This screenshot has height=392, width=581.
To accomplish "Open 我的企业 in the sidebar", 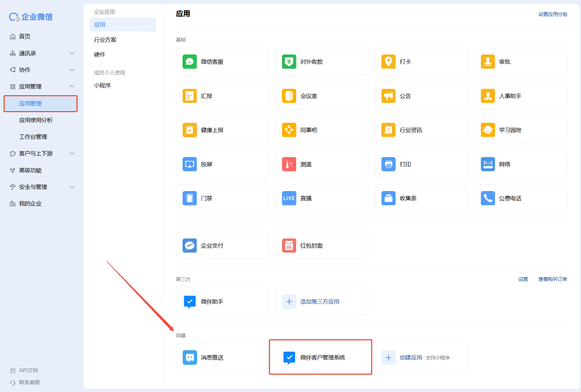I will pos(30,204).
